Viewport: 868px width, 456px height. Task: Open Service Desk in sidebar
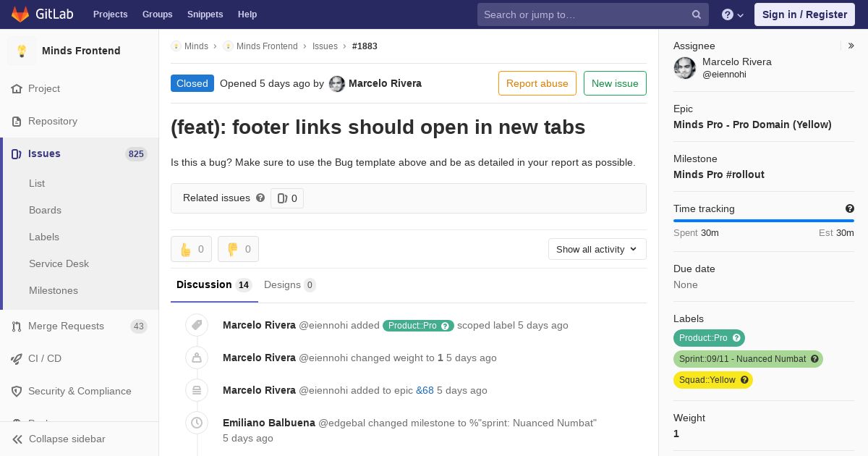pyautogui.click(x=59, y=264)
